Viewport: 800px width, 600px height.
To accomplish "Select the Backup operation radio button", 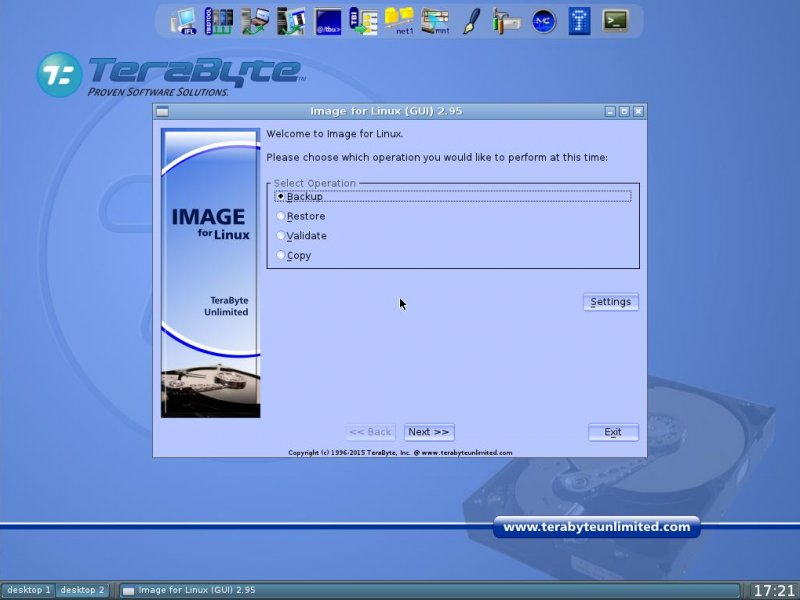I will click(x=281, y=196).
